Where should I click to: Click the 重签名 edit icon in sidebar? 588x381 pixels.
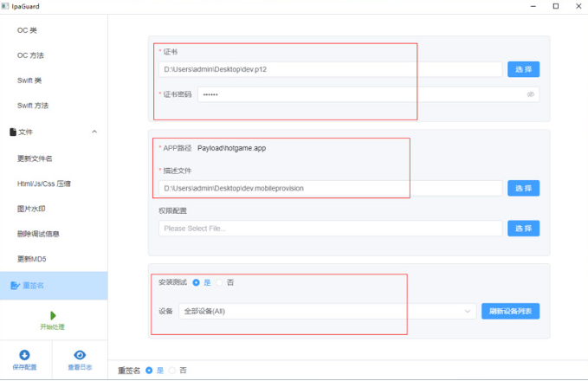pos(15,286)
